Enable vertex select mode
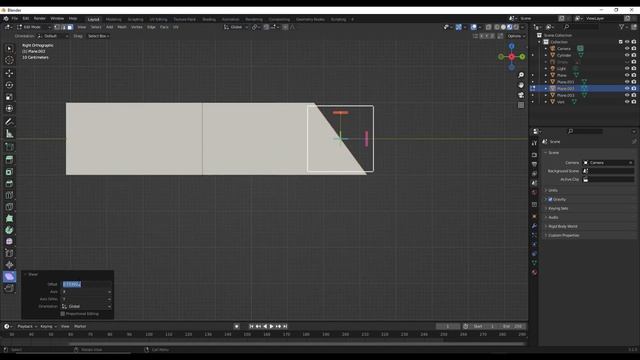Screen dimensions: 640x360 [57, 27]
